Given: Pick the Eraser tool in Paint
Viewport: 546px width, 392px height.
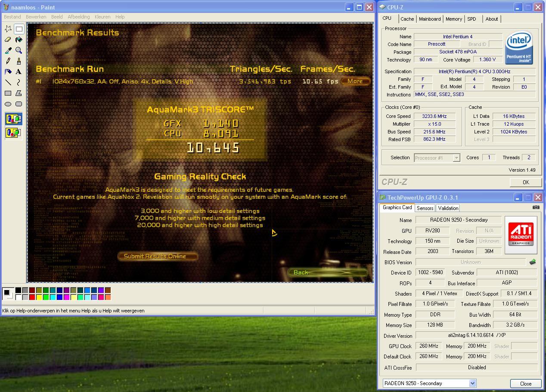Looking at the screenshot, I should [8, 40].
